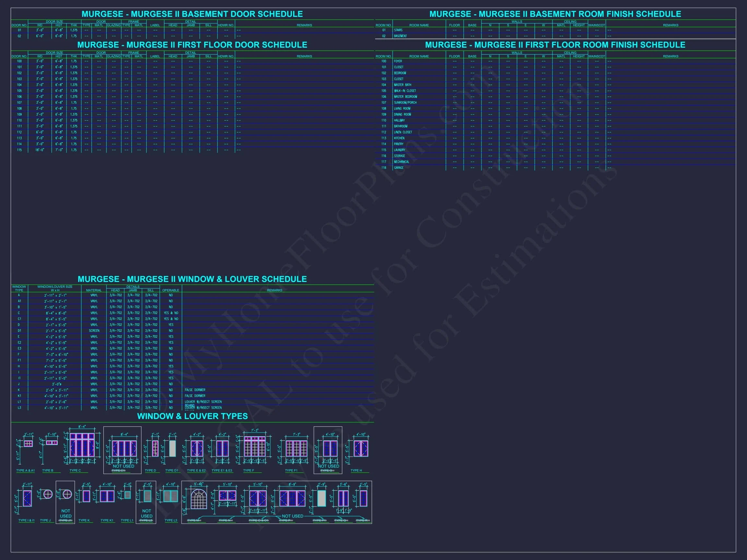Select the First Floor Room Finish Schedule title
The width and height of the screenshot is (747, 560).
point(555,45)
